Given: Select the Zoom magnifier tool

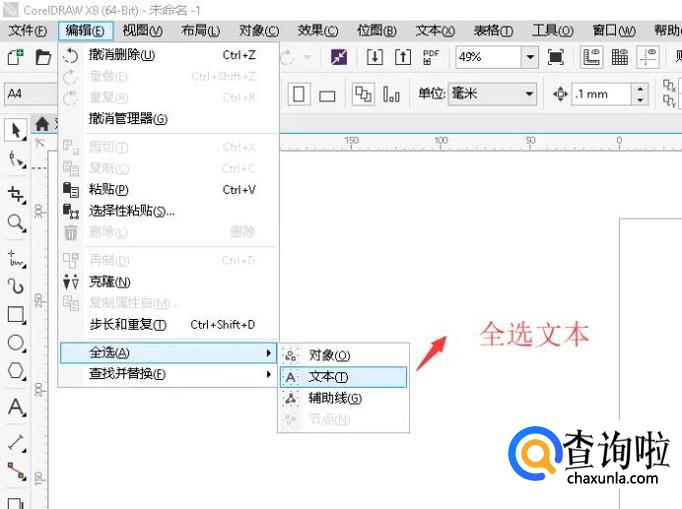Looking at the screenshot, I should point(17,223).
